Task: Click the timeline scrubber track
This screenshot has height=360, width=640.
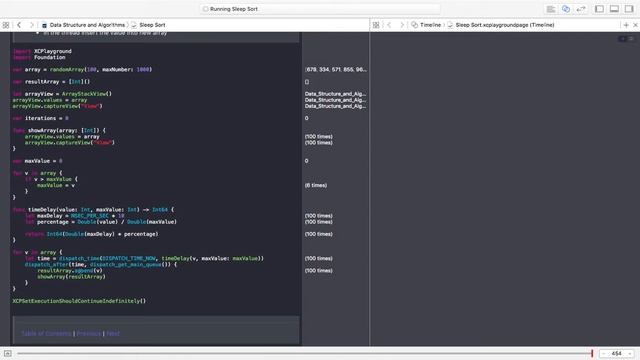Action: pos(304,353)
